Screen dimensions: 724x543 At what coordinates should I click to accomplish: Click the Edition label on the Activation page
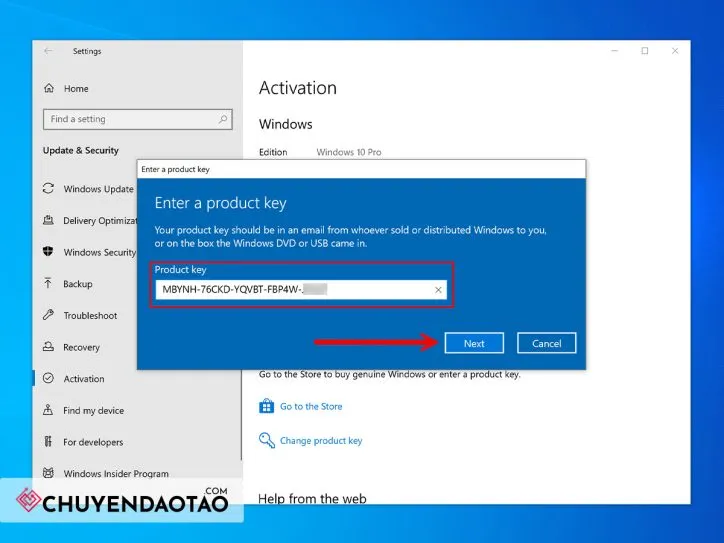point(273,152)
